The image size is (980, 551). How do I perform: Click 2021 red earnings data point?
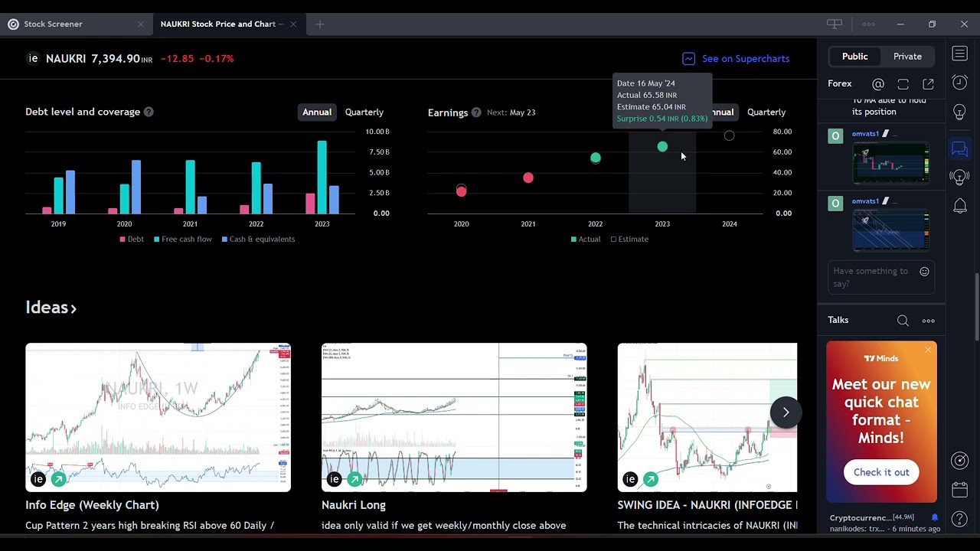pyautogui.click(x=528, y=178)
